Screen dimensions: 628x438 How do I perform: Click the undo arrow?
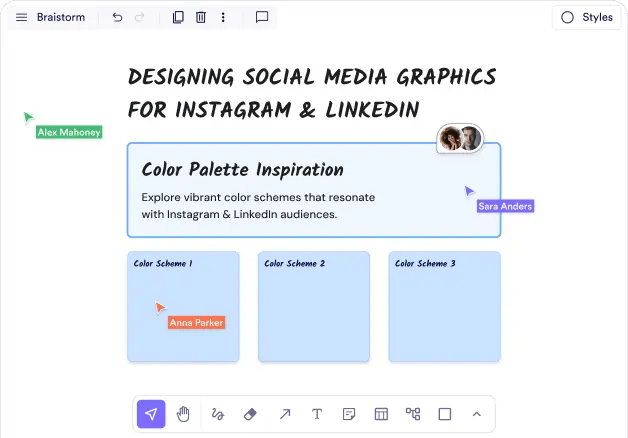[118, 17]
